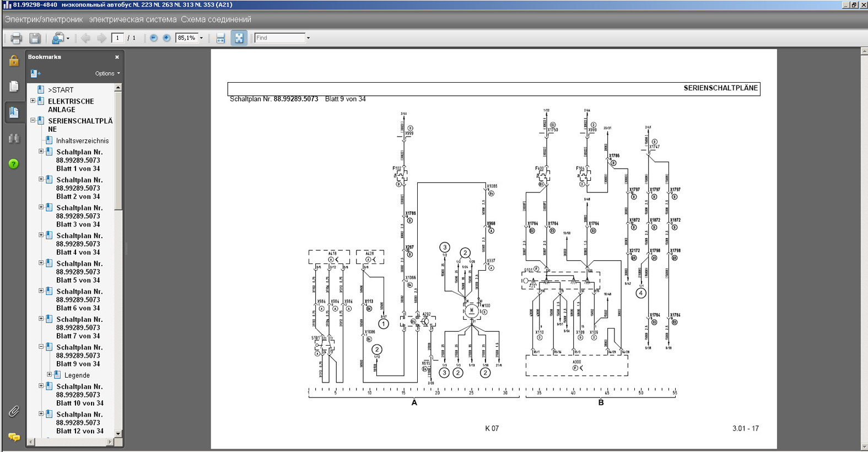Select the Fit Width scrolling icon
The width and height of the screenshot is (868, 452).
(x=220, y=38)
